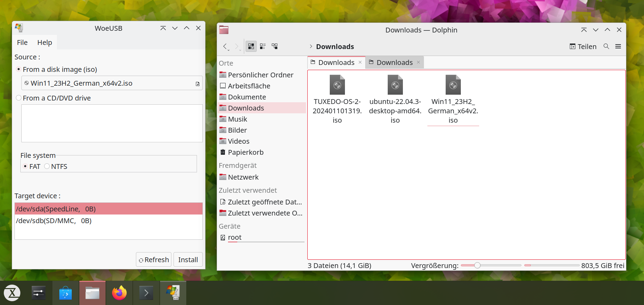Open Dolphin search magnifier
Image resolution: width=644 pixels, height=305 pixels.
[606, 46]
